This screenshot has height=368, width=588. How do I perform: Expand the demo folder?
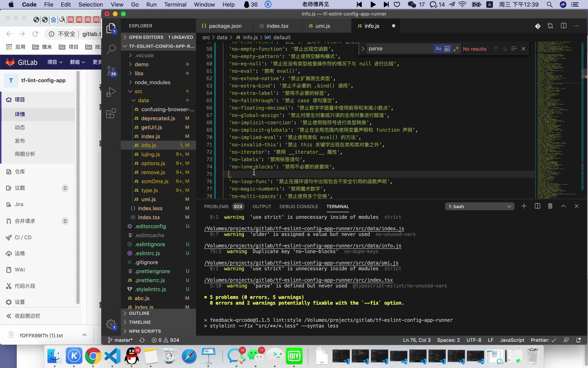158,64
